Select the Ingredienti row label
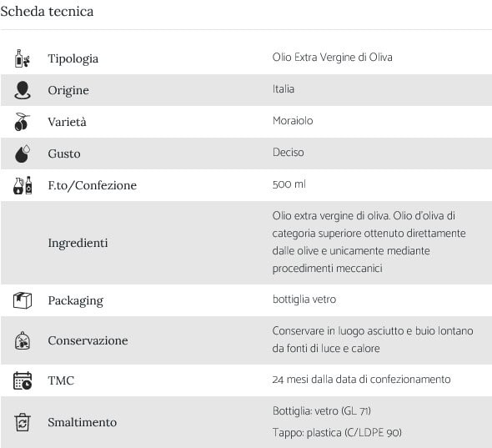The width and height of the screenshot is (492, 448). (x=78, y=243)
